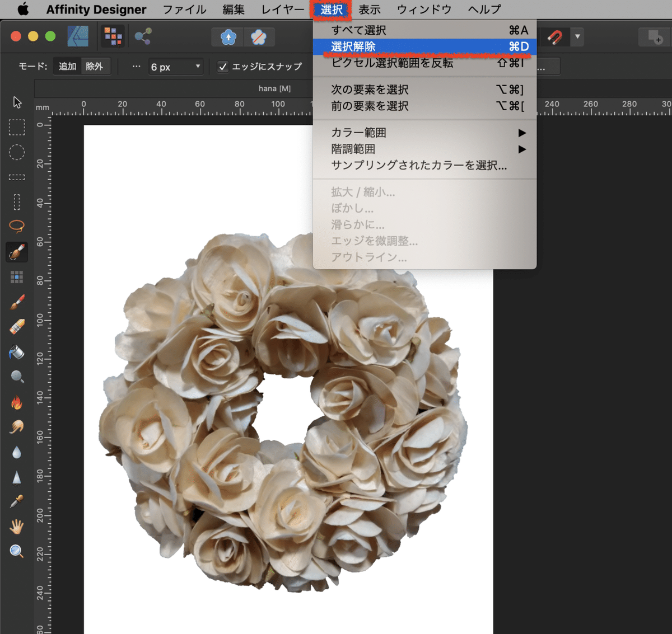Select the Pixel tool grid icon

(x=17, y=276)
